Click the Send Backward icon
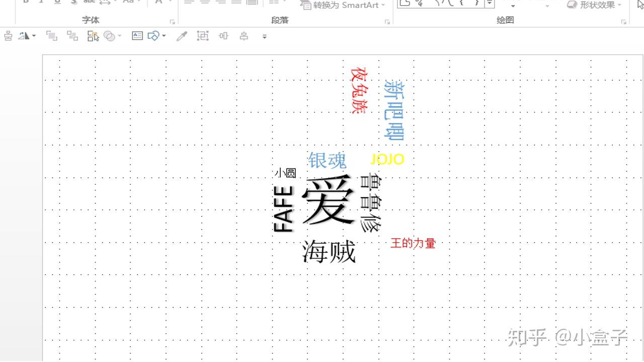The image size is (644, 362). point(72,36)
